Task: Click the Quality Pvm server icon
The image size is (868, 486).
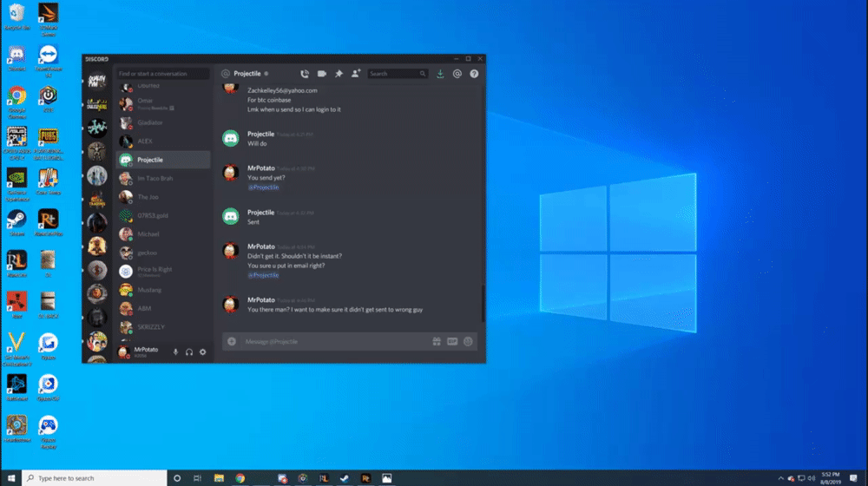Action: tap(97, 82)
